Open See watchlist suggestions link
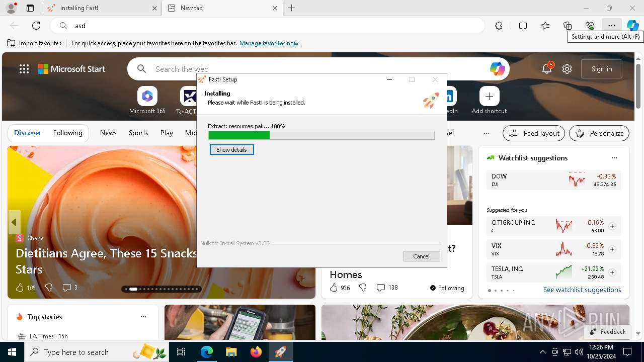644x362 pixels. 582,290
